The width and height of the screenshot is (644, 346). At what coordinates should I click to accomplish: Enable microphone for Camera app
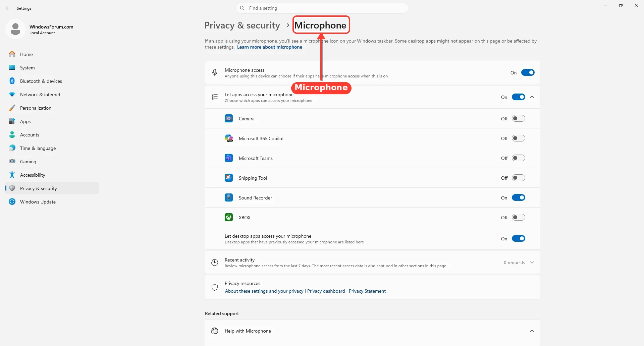click(x=518, y=118)
